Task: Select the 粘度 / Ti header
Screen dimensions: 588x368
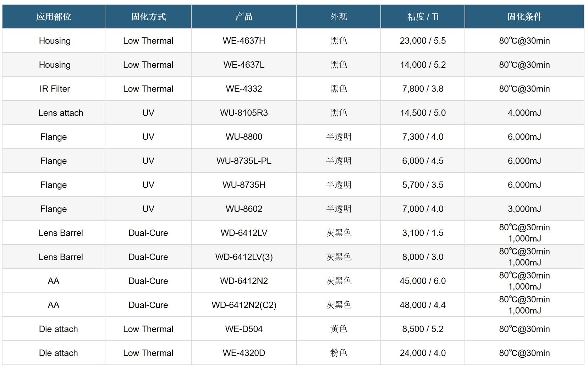Action: (x=423, y=17)
